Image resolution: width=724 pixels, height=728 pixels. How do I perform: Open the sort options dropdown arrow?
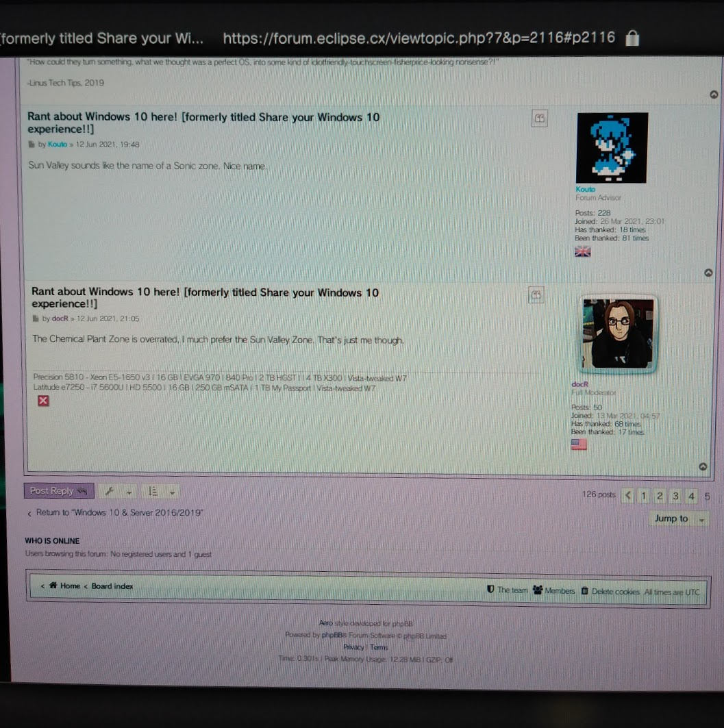pos(173,492)
